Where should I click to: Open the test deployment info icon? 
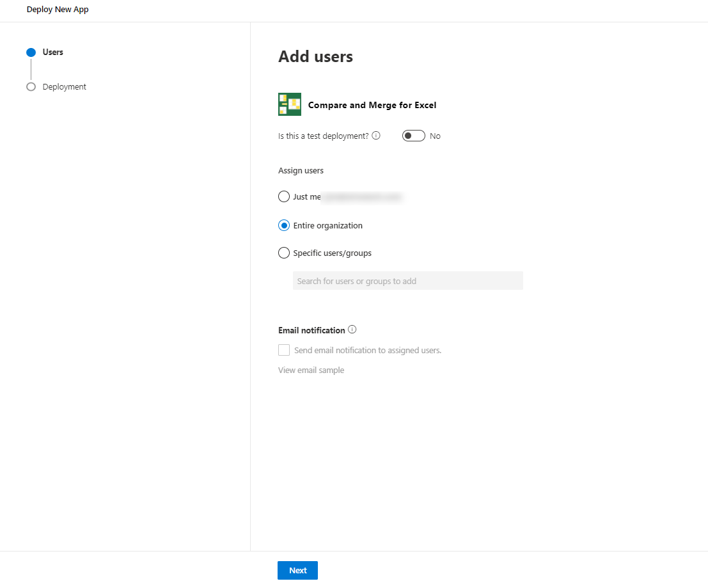click(x=375, y=136)
